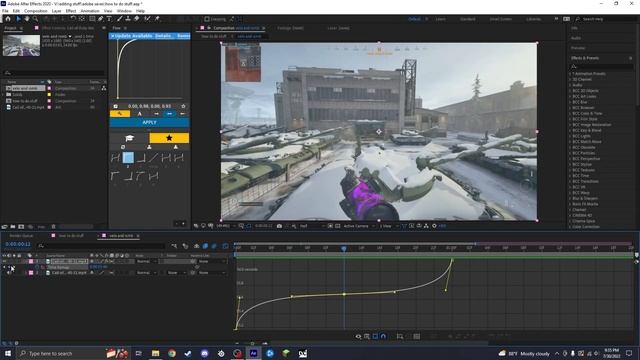Take snapshot with camera icon in viewer
This screenshot has height=360, width=640.
[279, 226]
